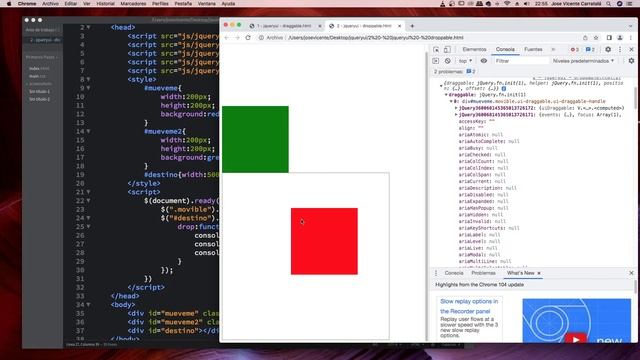The image size is (640, 360).
Task: Open the top JavaScript context dropdown
Action: (x=465, y=61)
